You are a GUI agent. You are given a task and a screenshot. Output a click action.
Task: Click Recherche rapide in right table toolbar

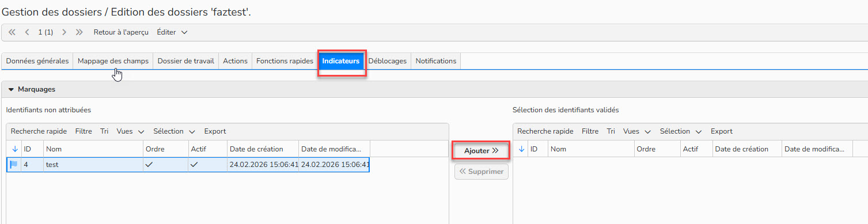(x=545, y=131)
